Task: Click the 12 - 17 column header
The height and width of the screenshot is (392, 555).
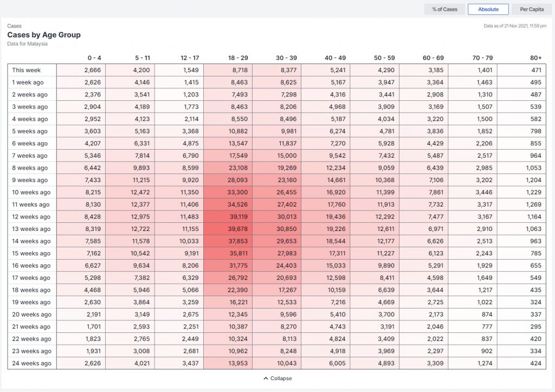Action: [x=189, y=58]
